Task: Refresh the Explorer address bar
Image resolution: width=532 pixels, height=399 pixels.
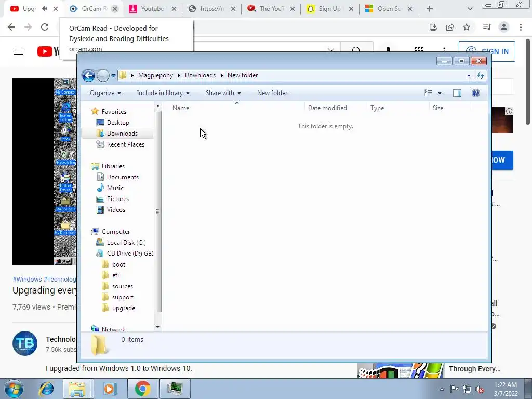Action: 481,75
